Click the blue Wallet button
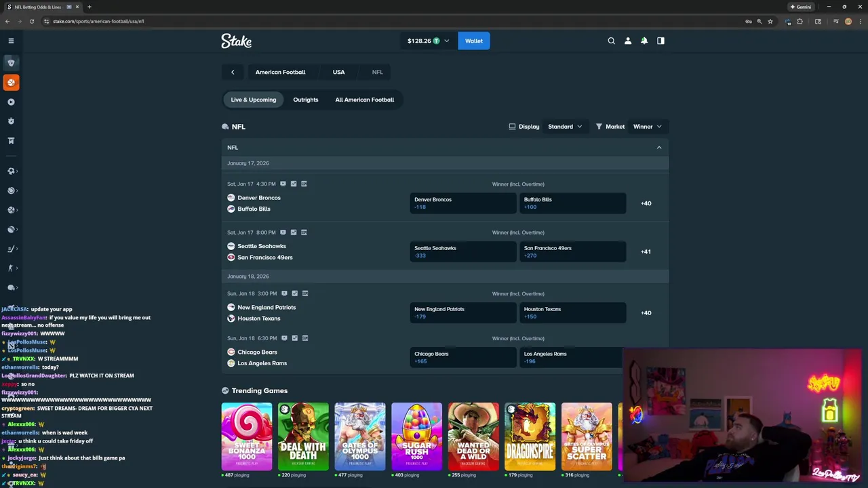The image size is (868, 488). click(x=473, y=41)
